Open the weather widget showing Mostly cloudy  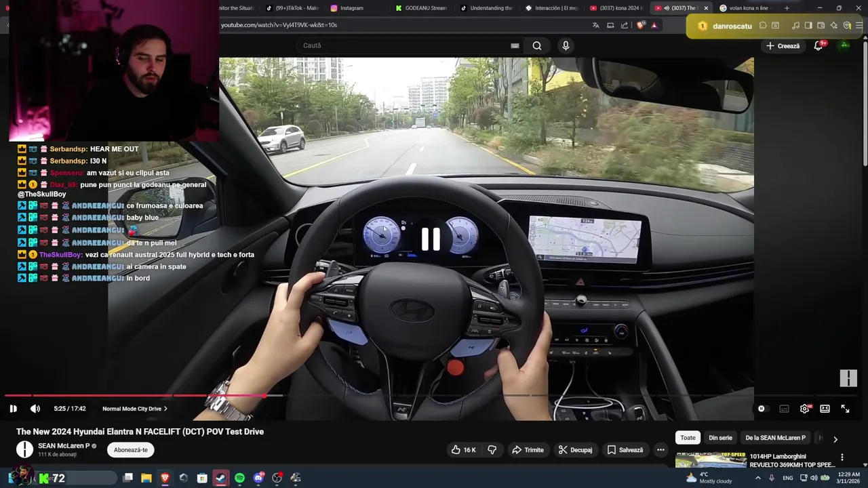[709, 478]
